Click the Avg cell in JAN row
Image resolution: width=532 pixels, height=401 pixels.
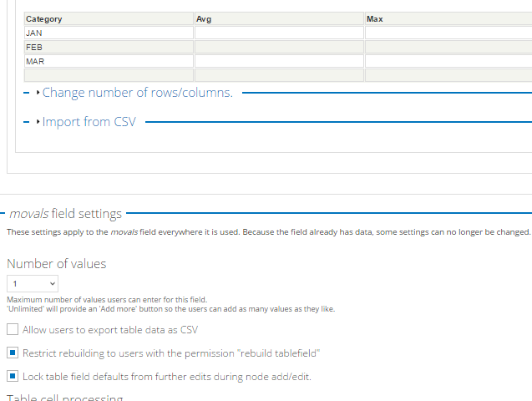(x=279, y=33)
